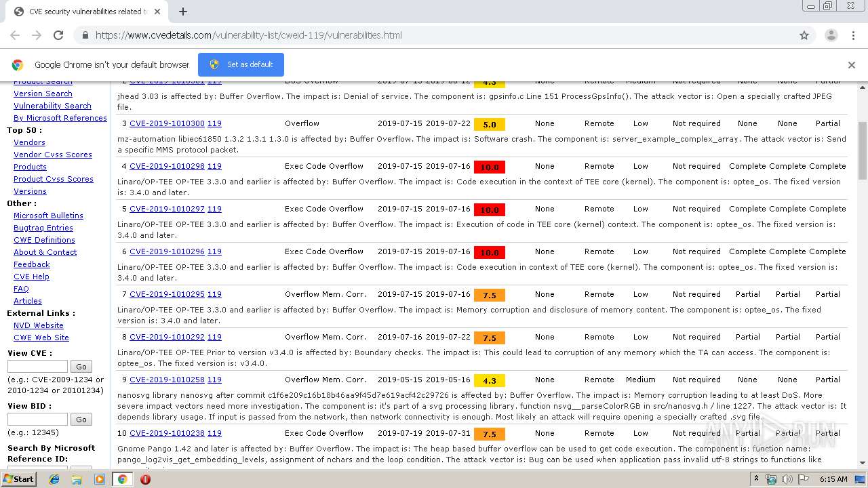
Task: Click CWE 119 link for CVE-2019-1010258
Action: click(214, 380)
